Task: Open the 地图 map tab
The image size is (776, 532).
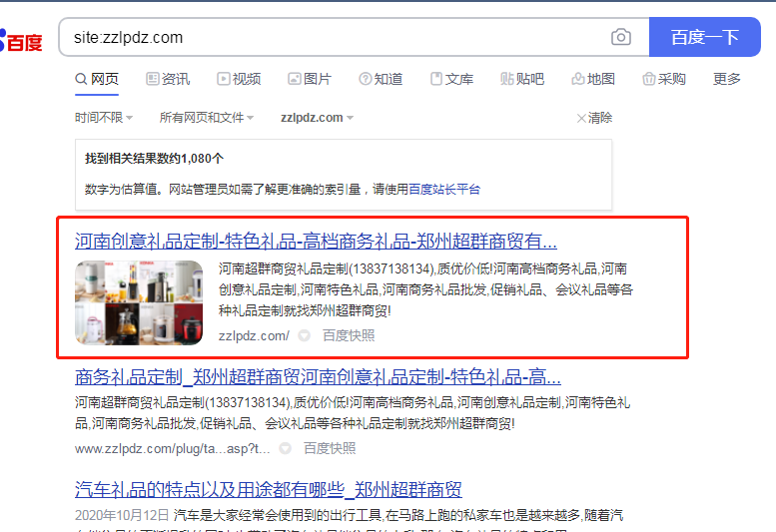Action: (x=593, y=79)
